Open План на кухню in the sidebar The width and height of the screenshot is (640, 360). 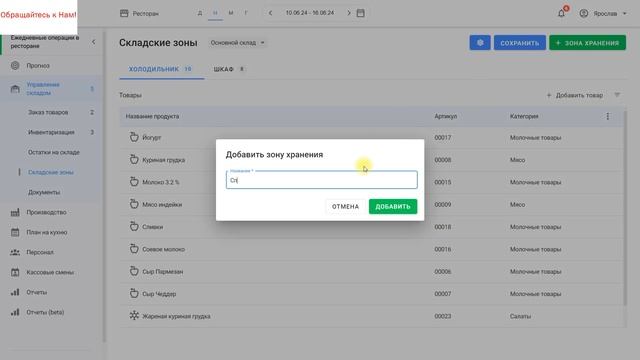(47, 232)
